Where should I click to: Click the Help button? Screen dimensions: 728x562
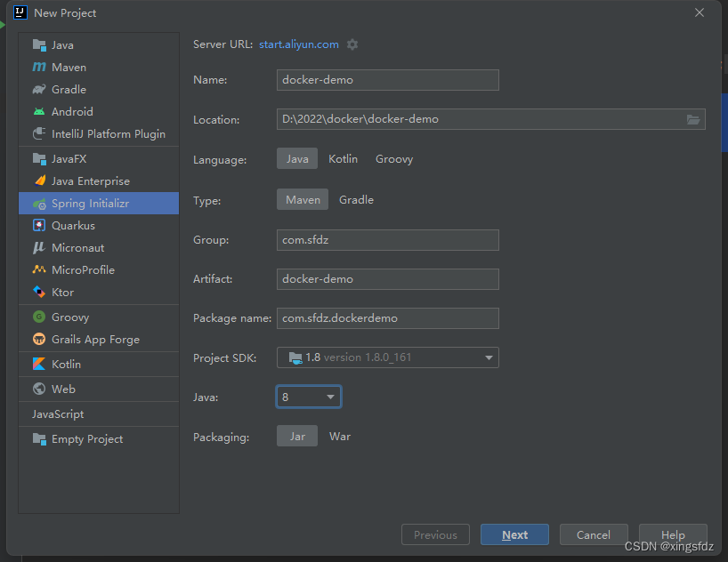pos(673,534)
